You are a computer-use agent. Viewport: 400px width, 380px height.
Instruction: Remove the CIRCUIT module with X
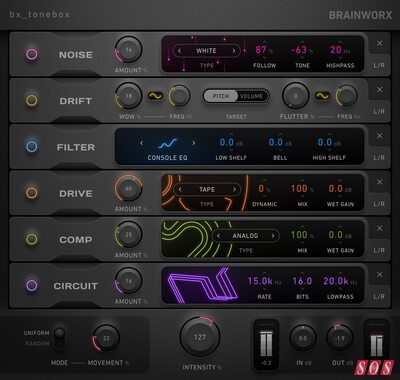(x=379, y=275)
